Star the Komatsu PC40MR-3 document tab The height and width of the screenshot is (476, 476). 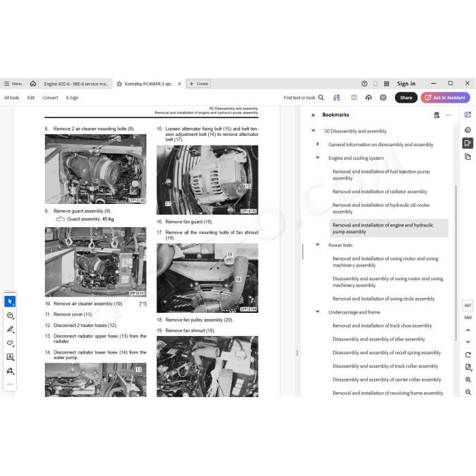tap(119, 84)
